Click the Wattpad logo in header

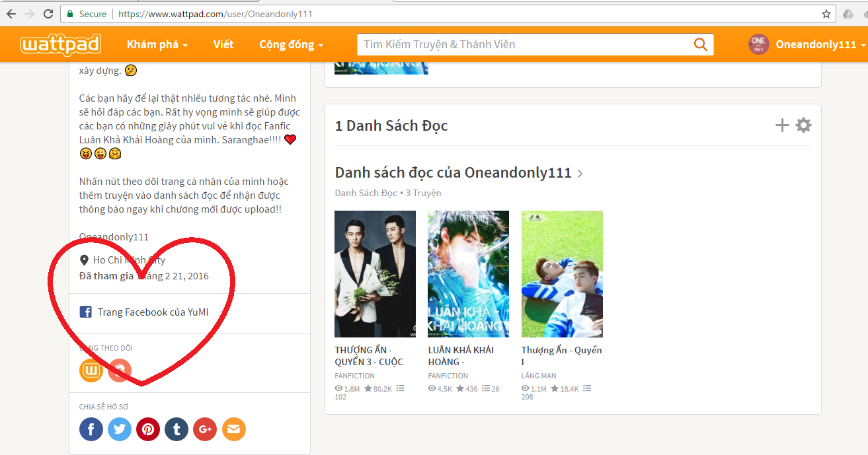[60, 44]
